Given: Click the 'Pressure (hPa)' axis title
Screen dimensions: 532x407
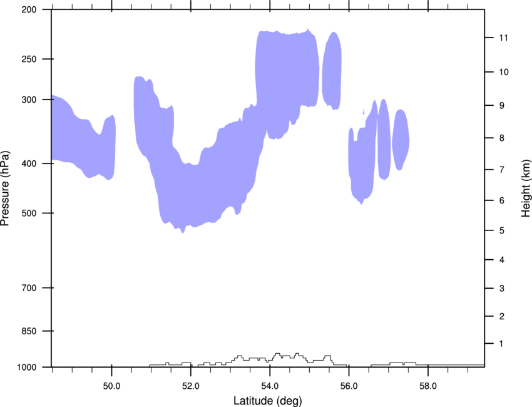Looking at the screenshot, I should [5, 188].
